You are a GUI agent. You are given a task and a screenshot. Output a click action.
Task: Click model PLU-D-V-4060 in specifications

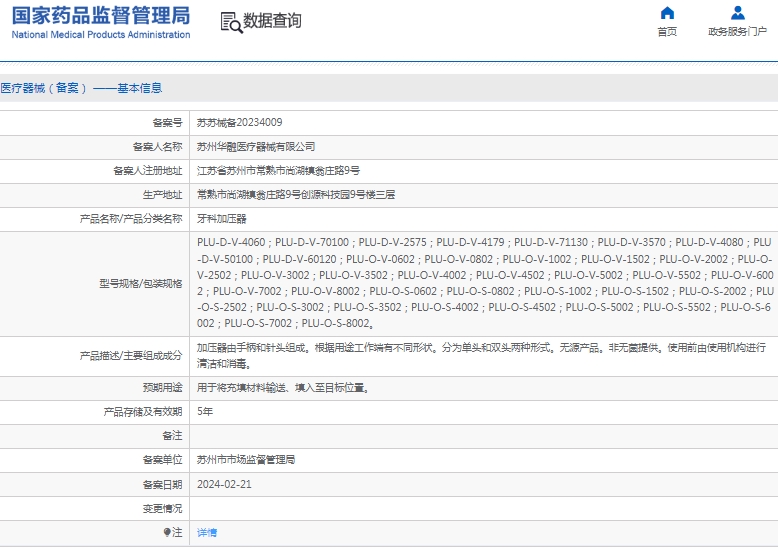[x=231, y=242]
